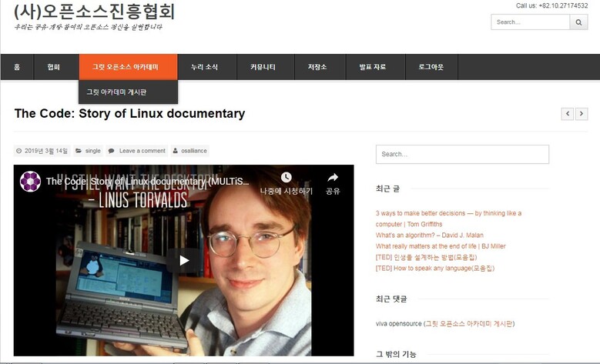
Task: Click Leave a comment link
Action: [142, 151]
